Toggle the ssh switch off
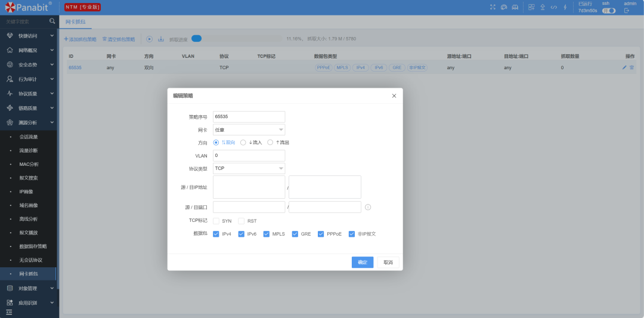The image size is (644, 318). 609,11
